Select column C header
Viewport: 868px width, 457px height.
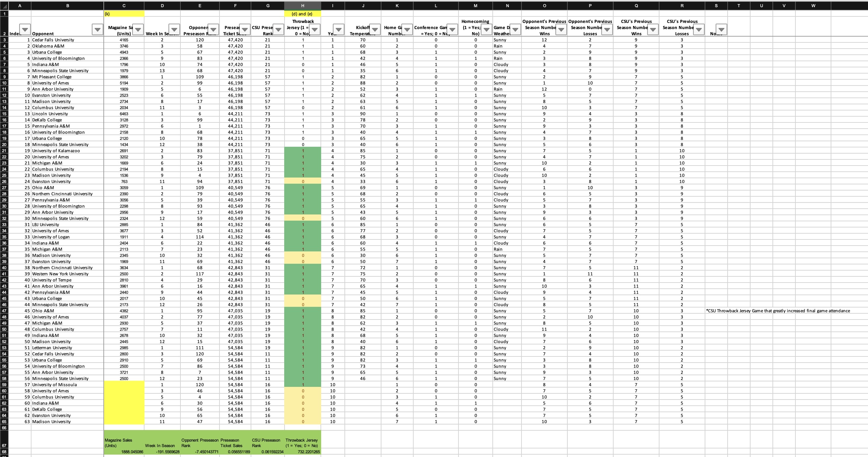pos(124,5)
